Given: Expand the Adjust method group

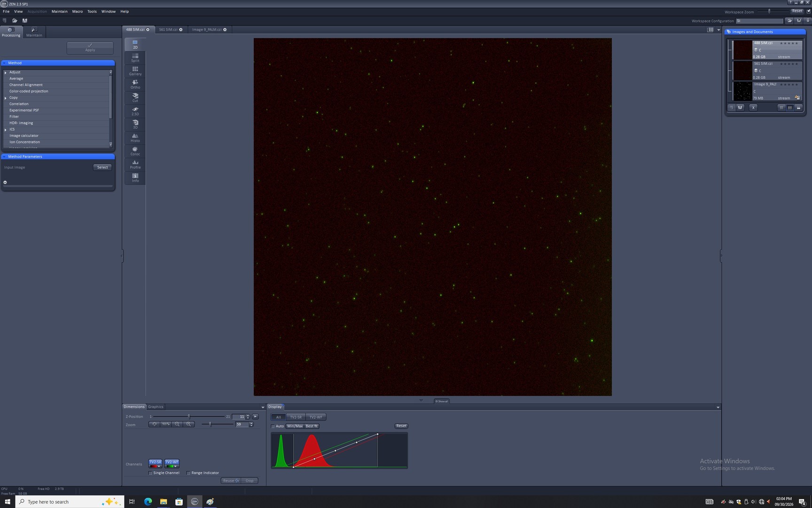Looking at the screenshot, I should (6, 72).
